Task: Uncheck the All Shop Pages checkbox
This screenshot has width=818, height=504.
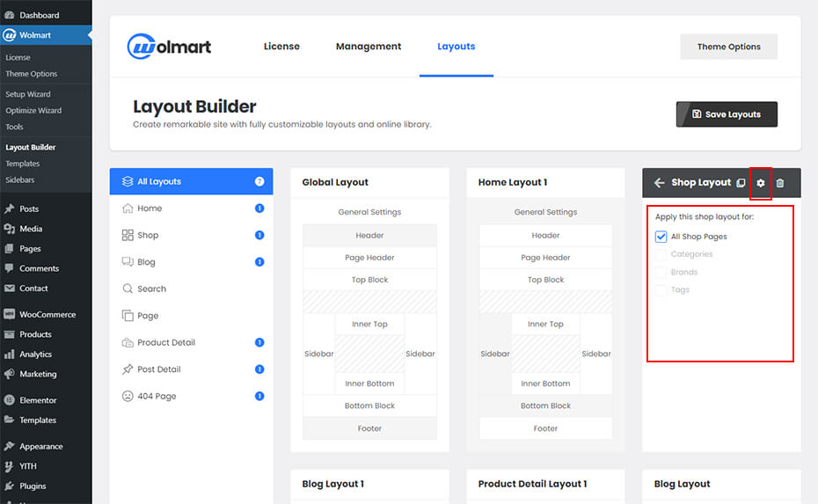Action: pos(661,237)
